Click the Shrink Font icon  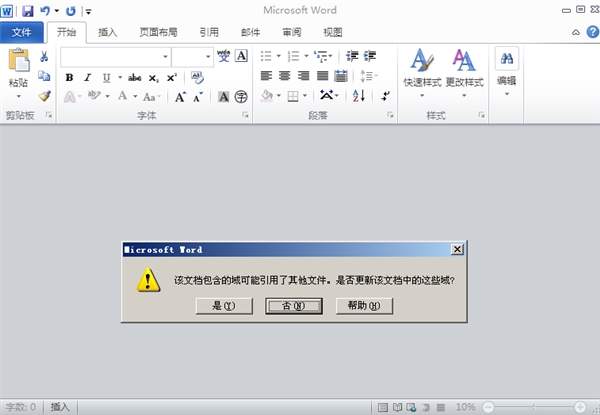(198, 98)
